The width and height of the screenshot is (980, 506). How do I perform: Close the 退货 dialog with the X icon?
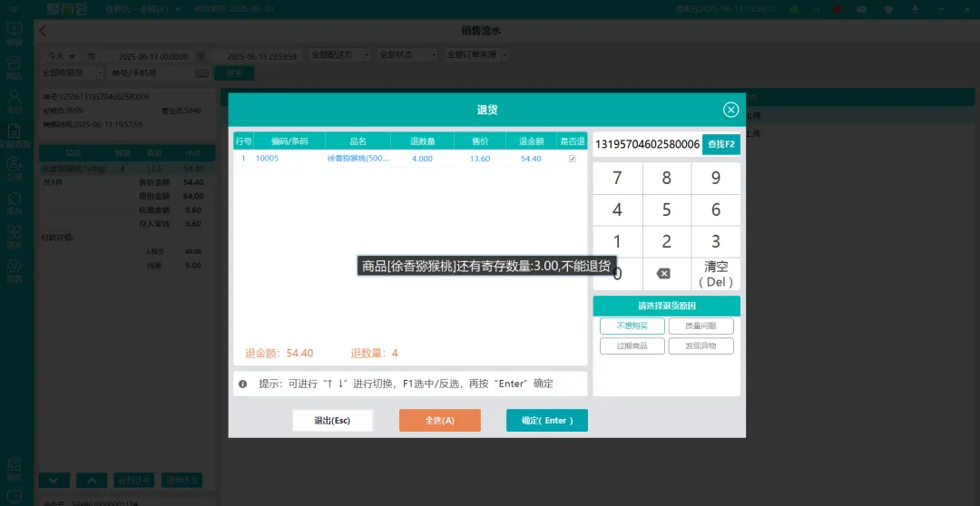(x=730, y=110)
